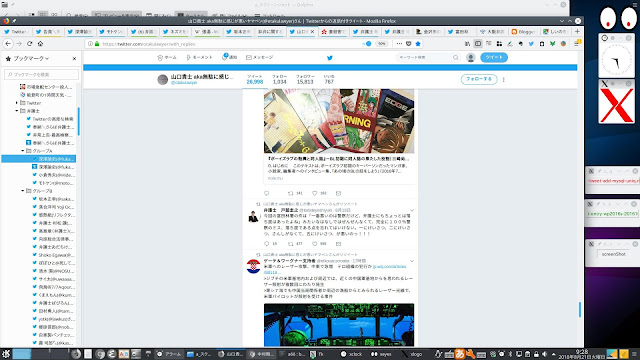
Task: Open the caret menu on the 弁護士 戸舘圭之 tweet
Action: [412, 210]
